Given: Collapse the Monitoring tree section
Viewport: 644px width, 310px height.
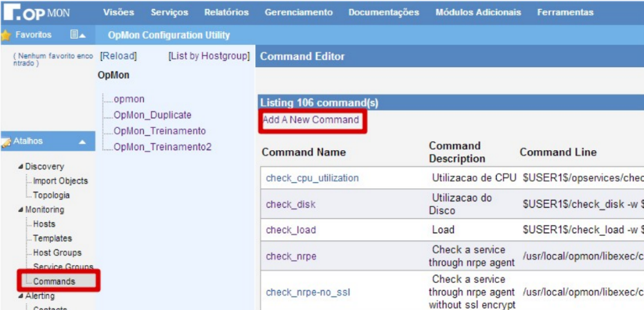Looking at the screenshot, I should 20,210.
